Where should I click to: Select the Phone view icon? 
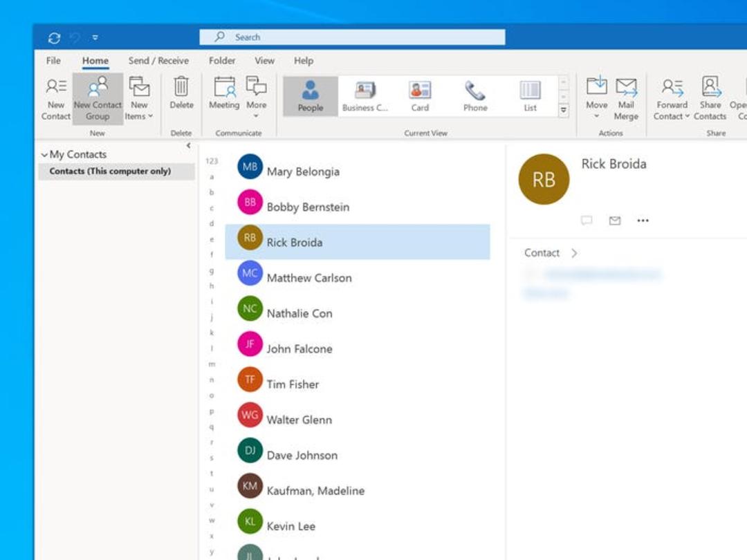click(x=475, y=91)
